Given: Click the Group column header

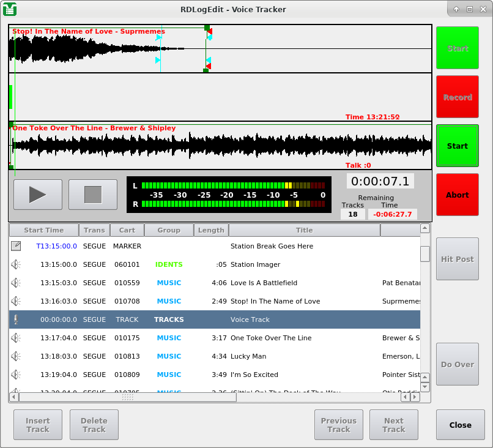Looking at the screenshot, I should [x=169, y=230].
